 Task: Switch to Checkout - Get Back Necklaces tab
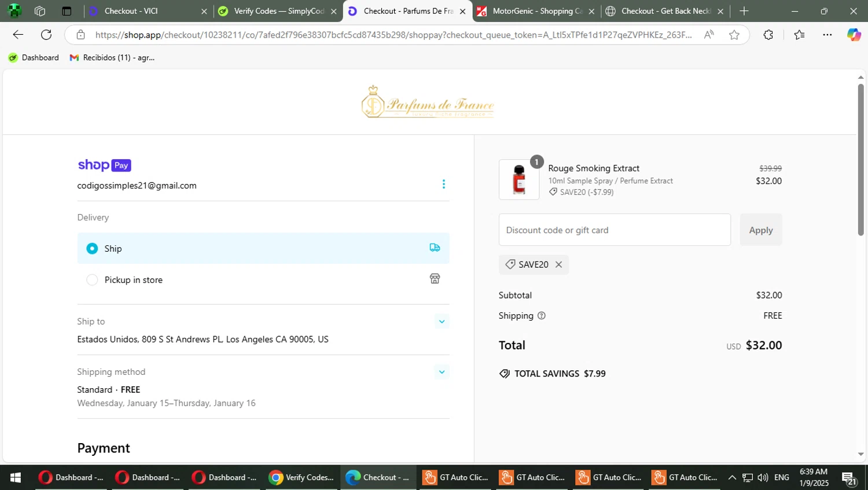click(x=665, y=11)
